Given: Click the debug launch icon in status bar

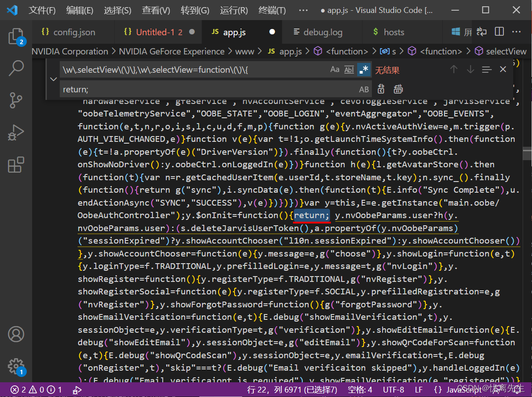Looking at the screenshot, I should (x=77, y=390).
